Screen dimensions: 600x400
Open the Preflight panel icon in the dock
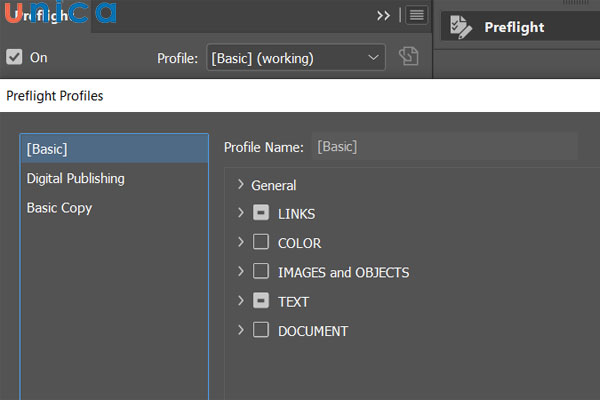(x=461, y=27)
